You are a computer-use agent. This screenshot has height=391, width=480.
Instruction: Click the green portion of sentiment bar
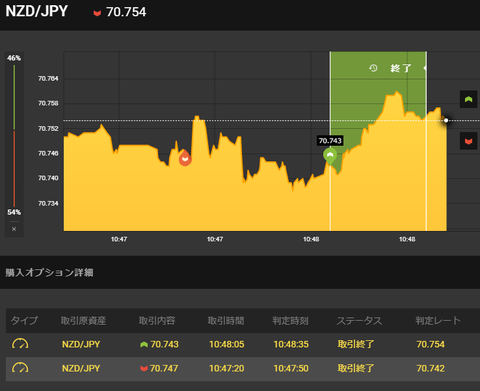click(14, 97)
